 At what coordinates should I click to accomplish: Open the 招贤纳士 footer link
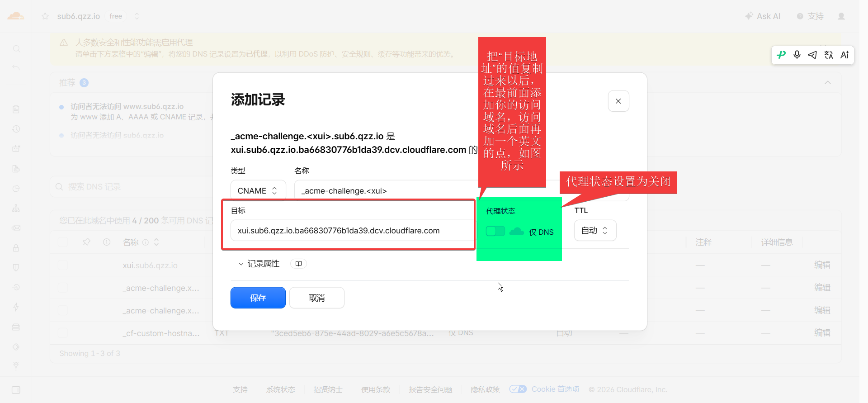[328, 389]
